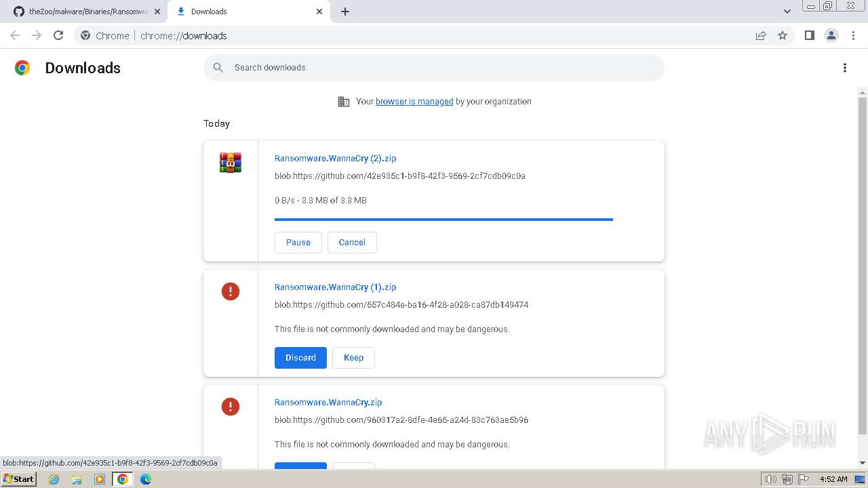Click blob URL ending 2cf7cdb09c0a
The width and height of the screenshot is (868, 488).
pyautogui.click(x=400, y=176)
